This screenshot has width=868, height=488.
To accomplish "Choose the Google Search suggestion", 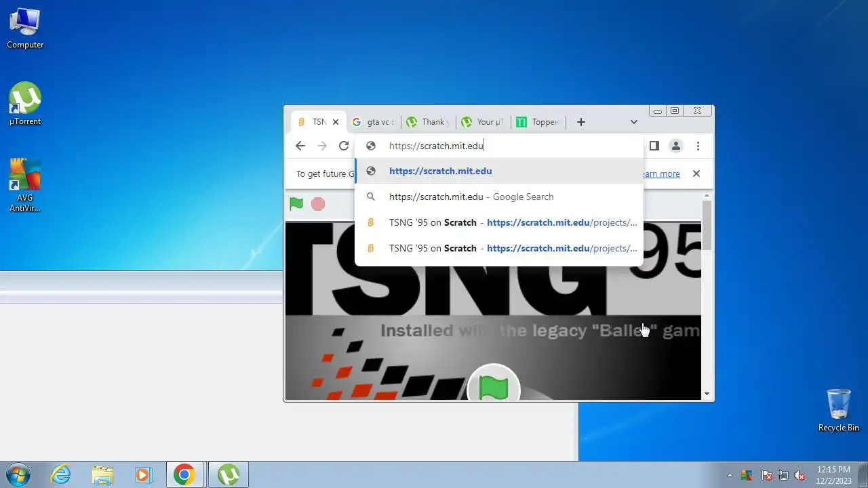I will click(499, 197).
